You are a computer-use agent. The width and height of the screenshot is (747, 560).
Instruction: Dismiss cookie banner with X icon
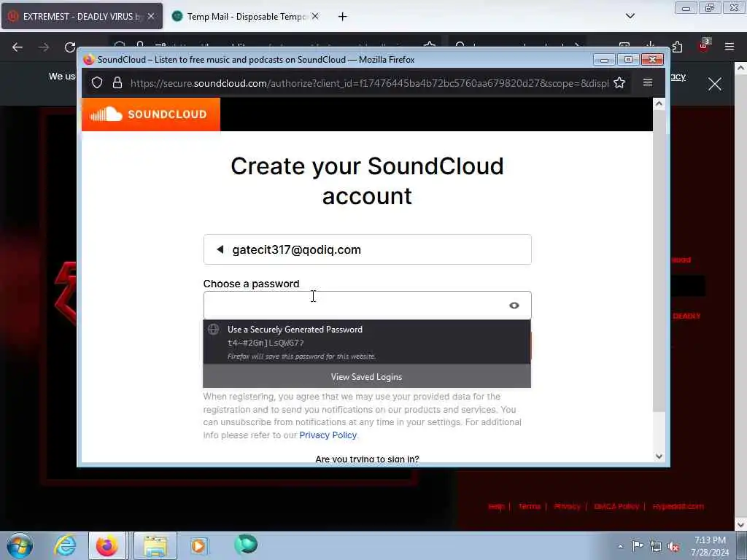715,85
